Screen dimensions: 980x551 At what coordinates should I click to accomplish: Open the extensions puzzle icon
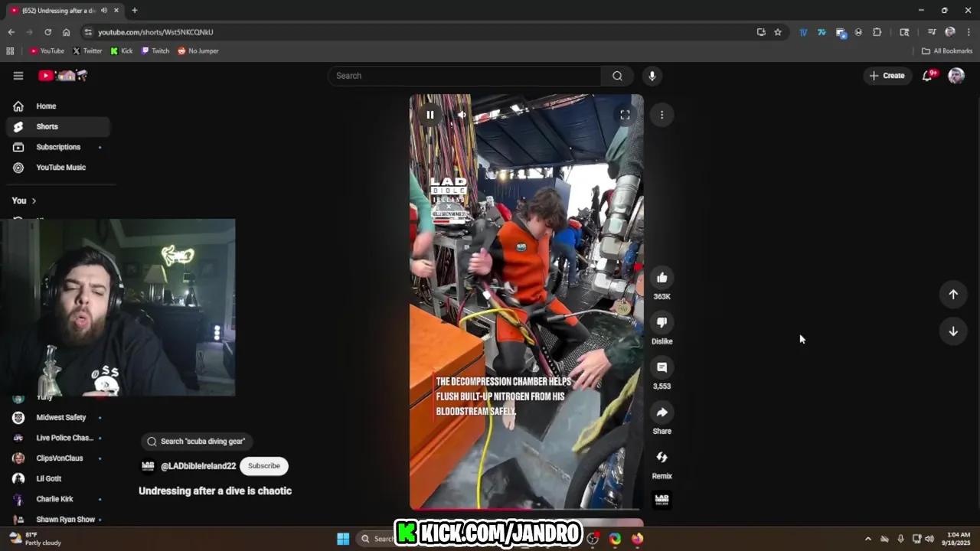click(x=877, y=32)
